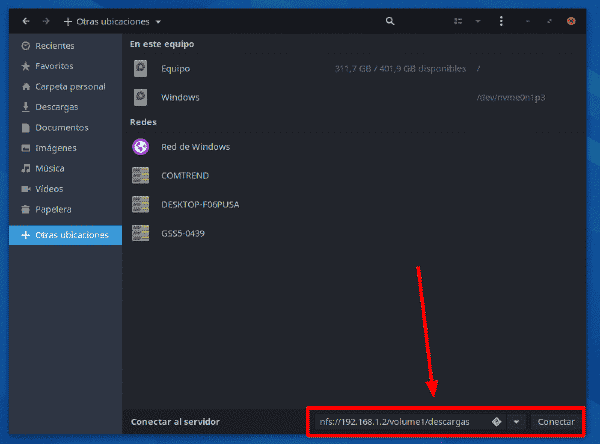Close the file manager window
The height and width of the screenshot is (444, 600).
pyautogui.click(x=571, y=21)
